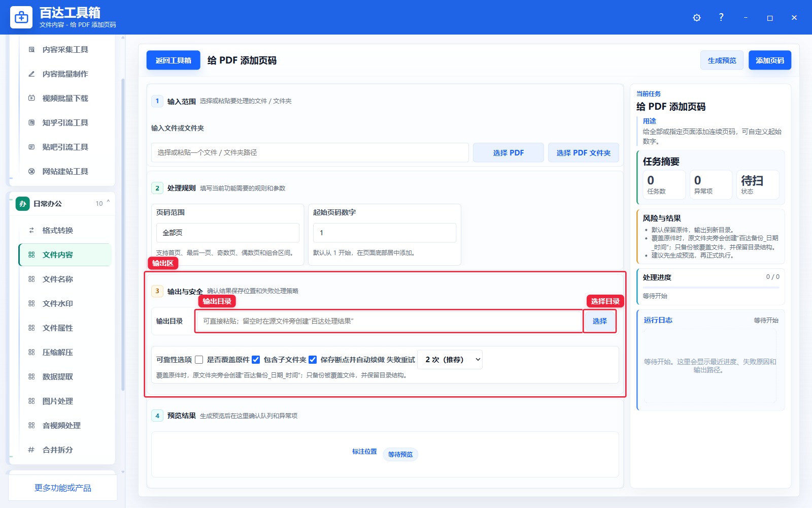
Task: Click the 待扫 状态 summary card
Action: tap(758, 184)
